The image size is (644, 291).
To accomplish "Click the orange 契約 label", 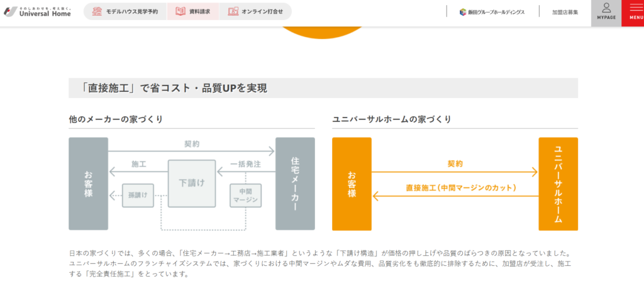I will pos(455,164).
